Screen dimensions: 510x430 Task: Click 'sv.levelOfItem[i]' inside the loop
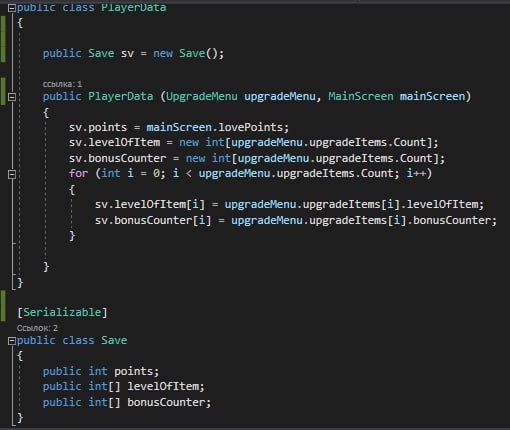(150, 204)
